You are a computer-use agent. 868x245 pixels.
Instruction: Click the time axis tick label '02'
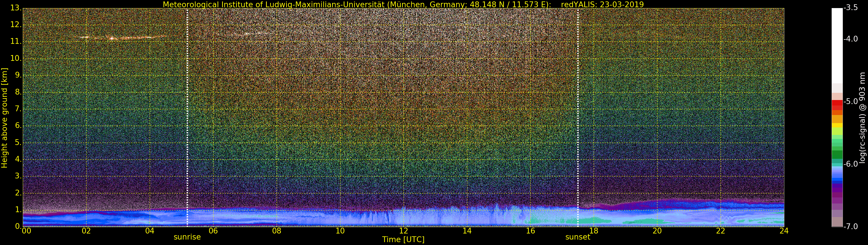(86, 231)
